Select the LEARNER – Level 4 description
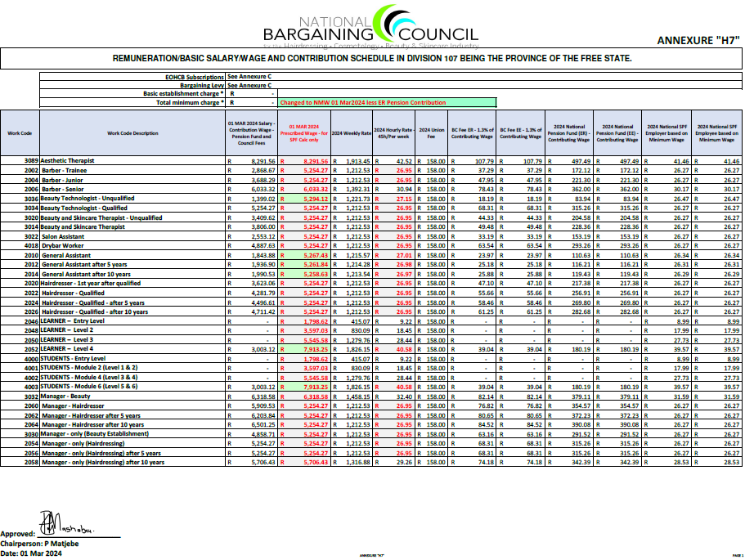 click(x=66, y=348)
